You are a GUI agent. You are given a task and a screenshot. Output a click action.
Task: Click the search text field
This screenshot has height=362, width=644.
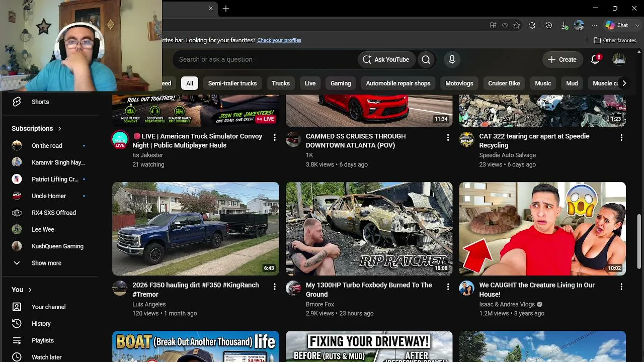click(266, 59)
